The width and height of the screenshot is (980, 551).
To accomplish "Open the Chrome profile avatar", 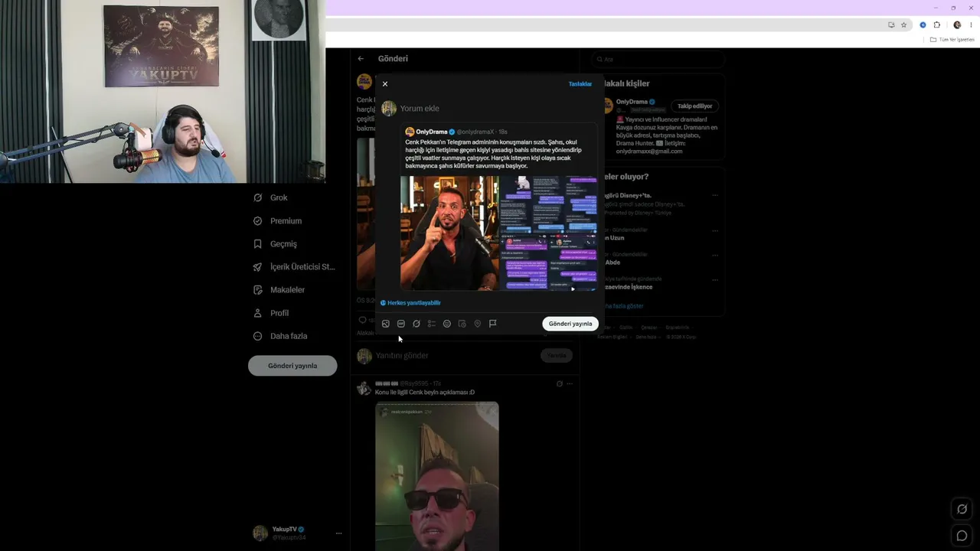I will (x=957, y=25).
